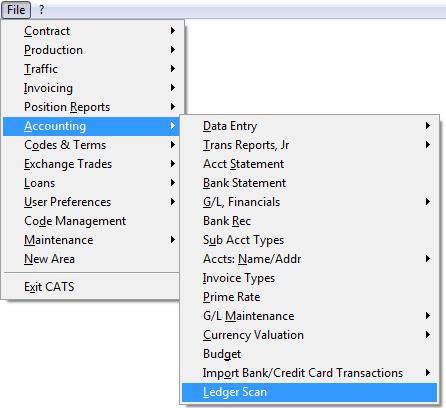
Task: Open the Traffic submenu
Action: pyautogui.click(x=91, y=69)
